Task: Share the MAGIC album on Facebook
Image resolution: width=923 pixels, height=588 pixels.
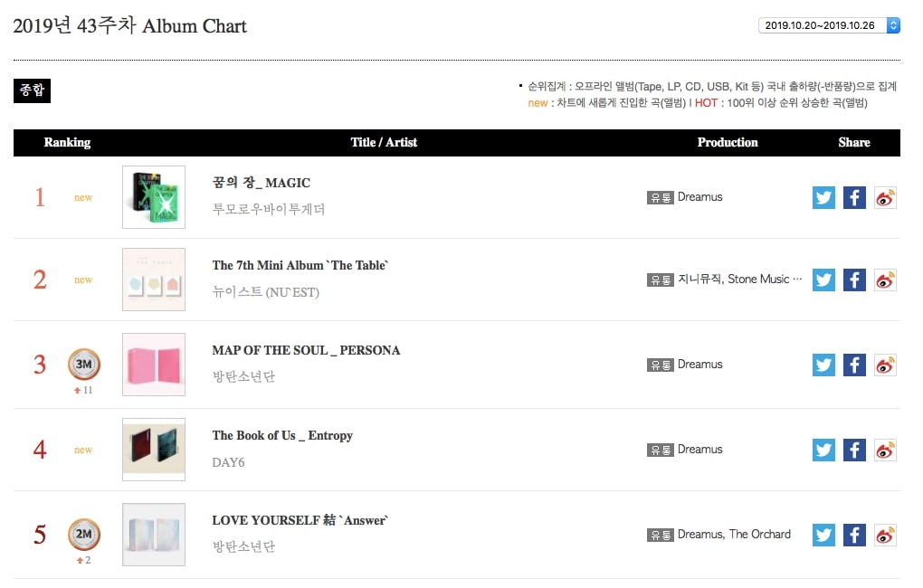Action: click(x=854, y=197)
